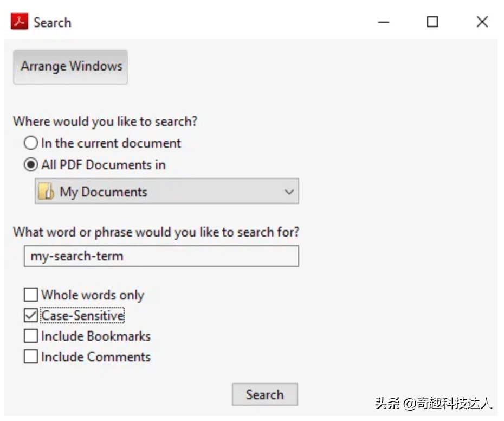
Task: Select the All PDF Documents in radio button
Action: [31, 164]
